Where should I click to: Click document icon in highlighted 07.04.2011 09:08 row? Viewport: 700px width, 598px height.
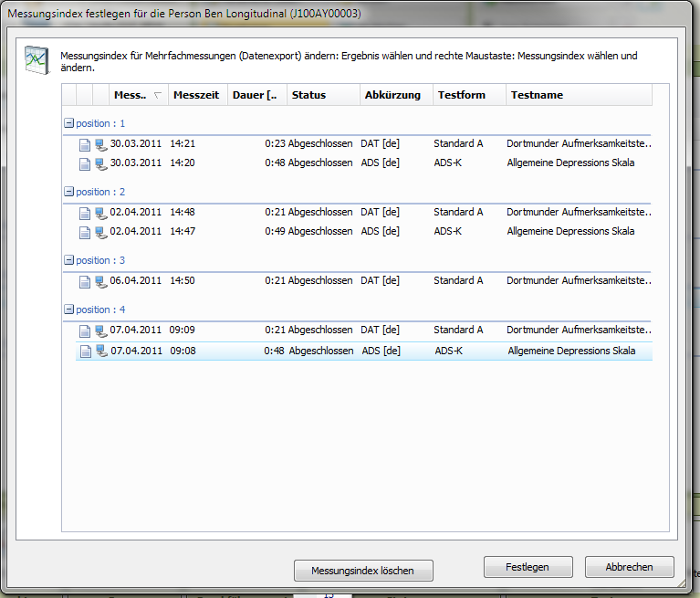point(85,351)
